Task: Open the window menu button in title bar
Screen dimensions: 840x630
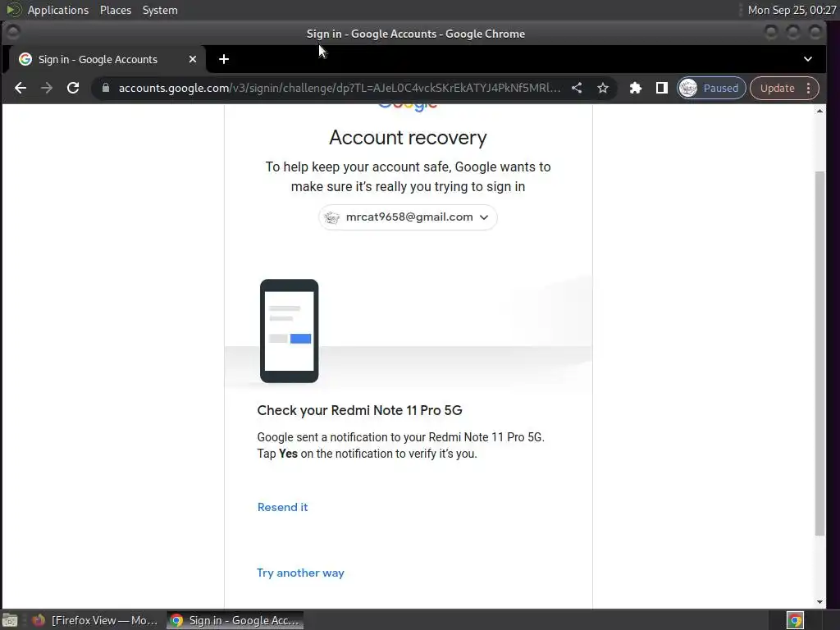Action: (13, 33)
